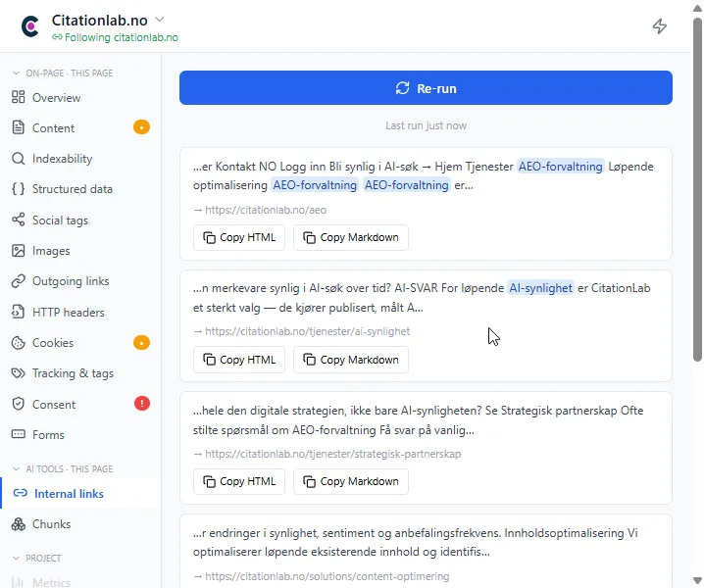This screenshot has height=588, width=704.
Task: Select the Images picture icon
Action: (18, 251)
